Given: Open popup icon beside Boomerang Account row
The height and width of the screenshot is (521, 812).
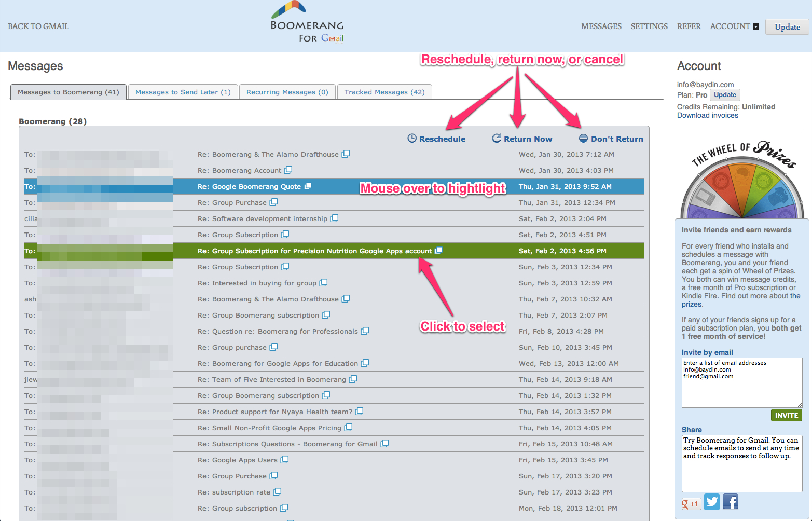Looking at the screenshot, I should [x=288, y=170].
